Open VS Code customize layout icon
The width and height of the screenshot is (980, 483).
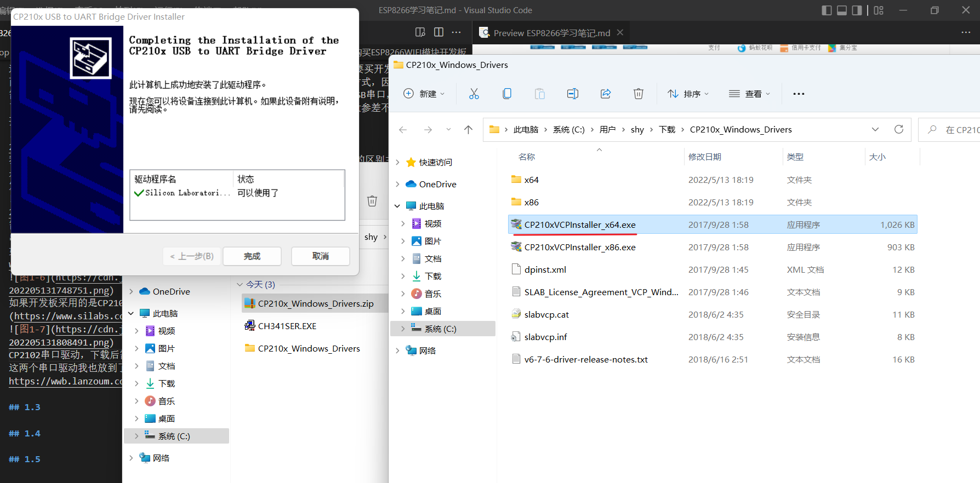click(x=879, y=10)
